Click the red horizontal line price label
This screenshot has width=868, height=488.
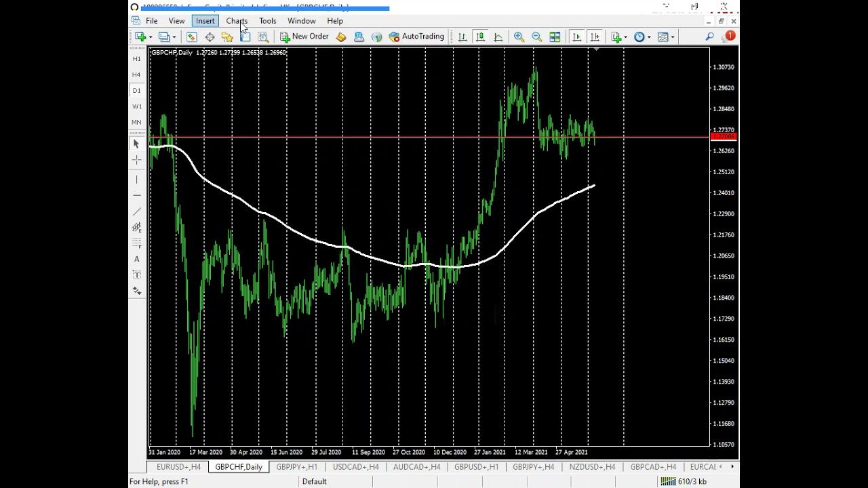pos(723,138)
